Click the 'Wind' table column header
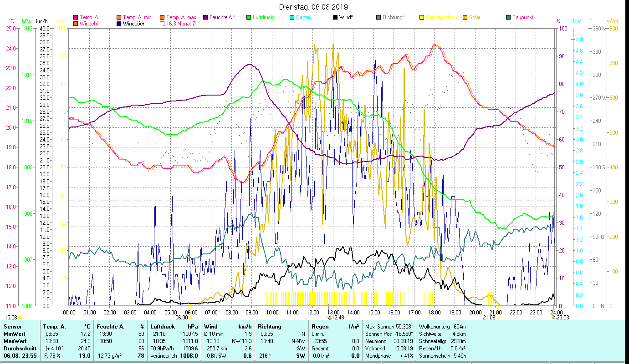 [211, 327]
